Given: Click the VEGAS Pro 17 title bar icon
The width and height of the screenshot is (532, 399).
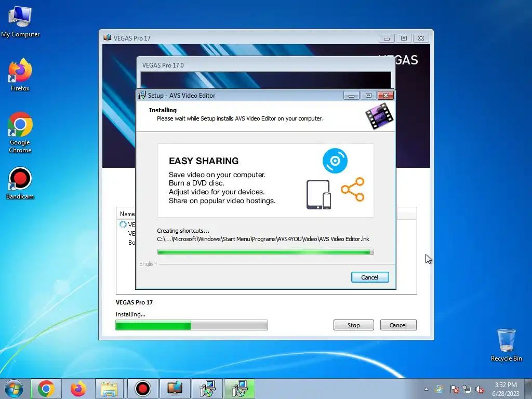Looking at the screenshot, I should point(107,37).
